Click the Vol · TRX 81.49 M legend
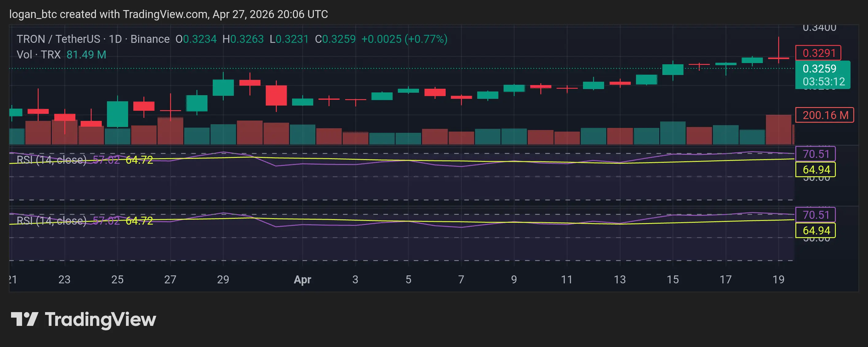The width and height of the screenshot is (868, 347). pos(61,54)
